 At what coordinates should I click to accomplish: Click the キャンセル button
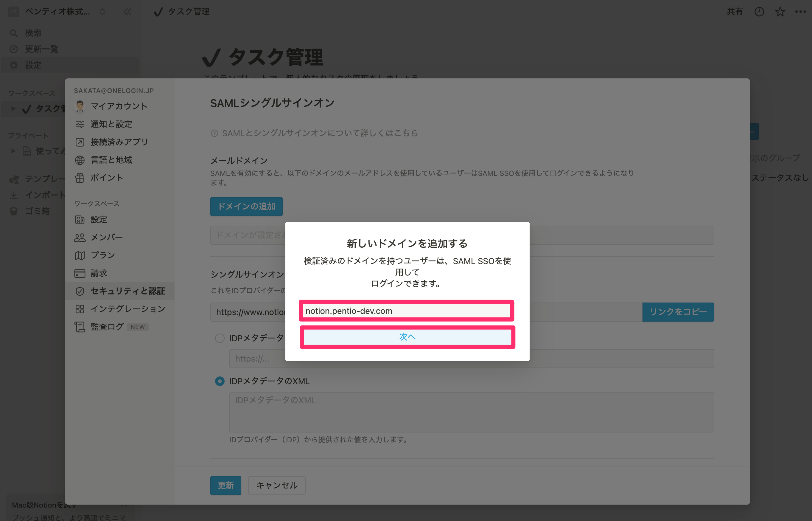pyautogui.click(x=277, y=486)
